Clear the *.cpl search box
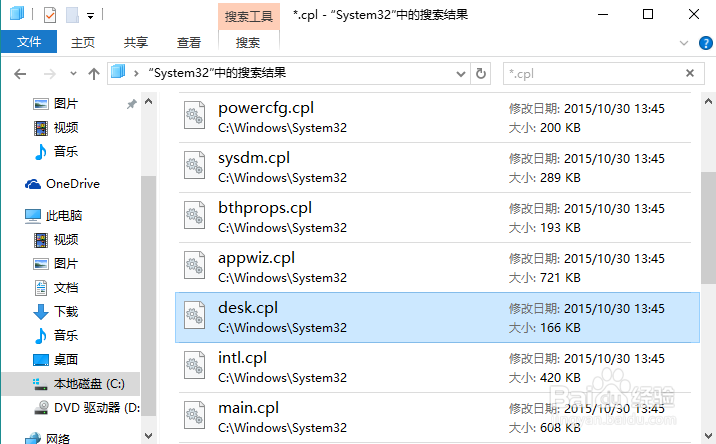 690,73
